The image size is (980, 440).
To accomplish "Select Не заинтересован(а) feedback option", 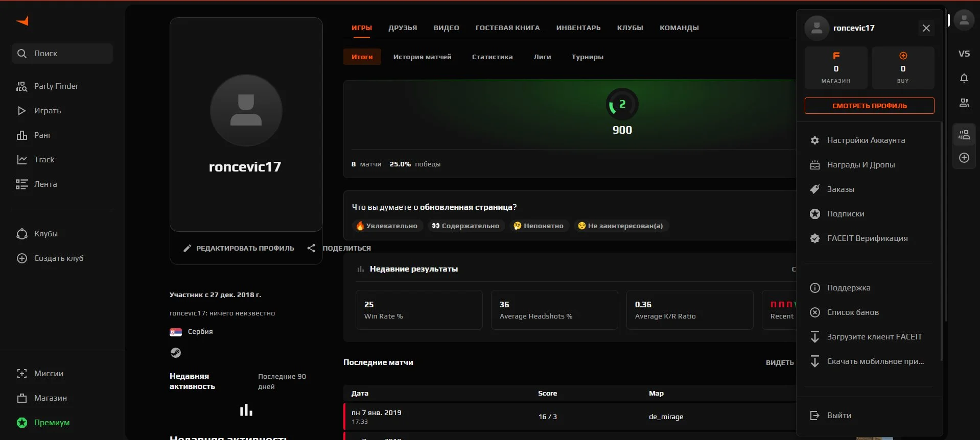I will 621,226.
